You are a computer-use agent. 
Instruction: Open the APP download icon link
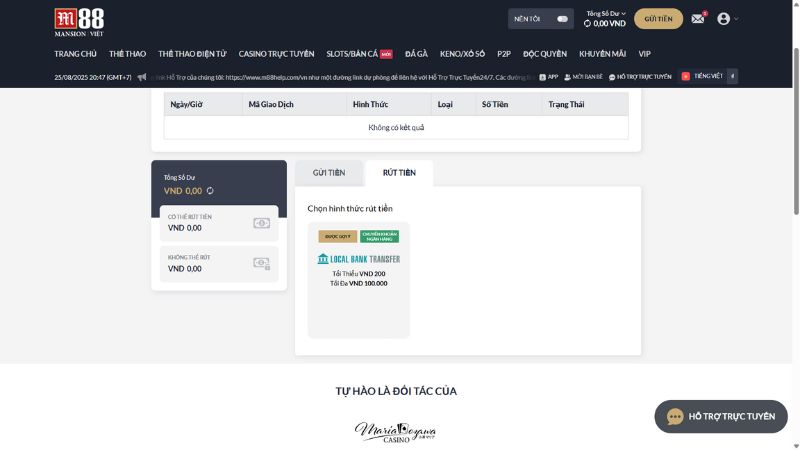549,77
